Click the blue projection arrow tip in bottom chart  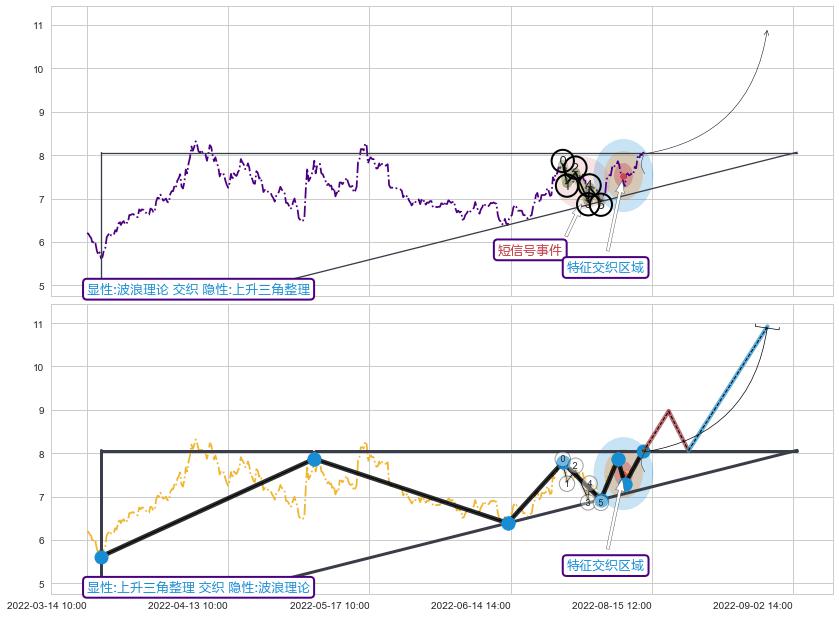[x=767, y=327]
